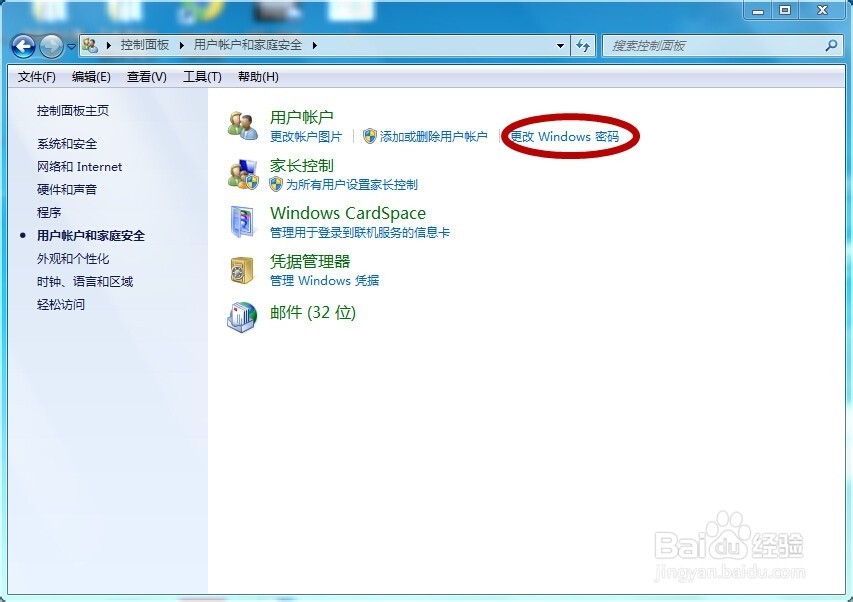Open the 查看(V) menu

[146, 77]
